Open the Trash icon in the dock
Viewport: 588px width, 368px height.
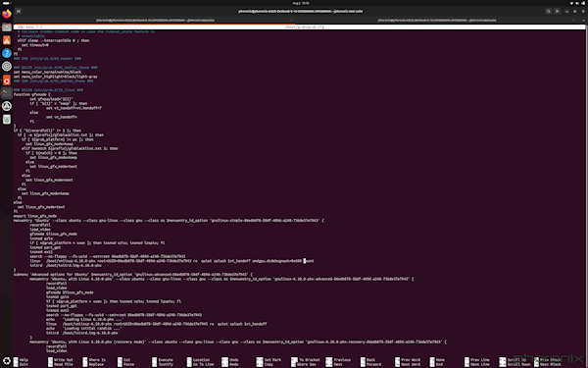(7, 120)
